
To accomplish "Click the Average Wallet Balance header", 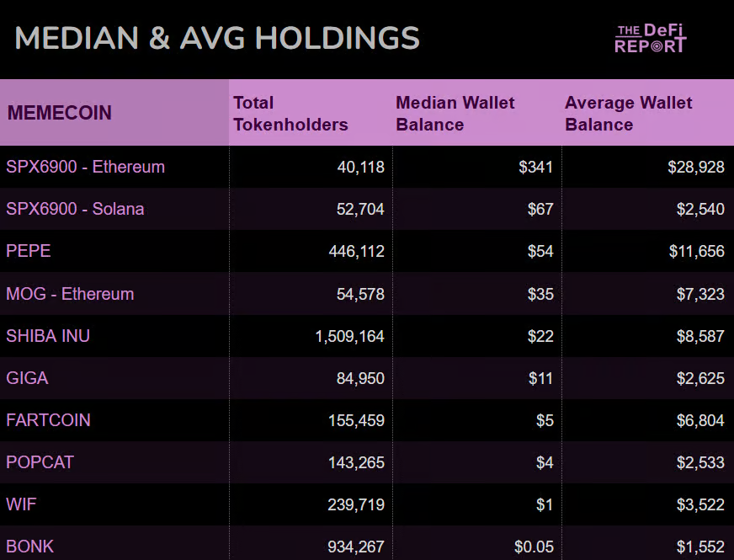I will tap(628, 114).
